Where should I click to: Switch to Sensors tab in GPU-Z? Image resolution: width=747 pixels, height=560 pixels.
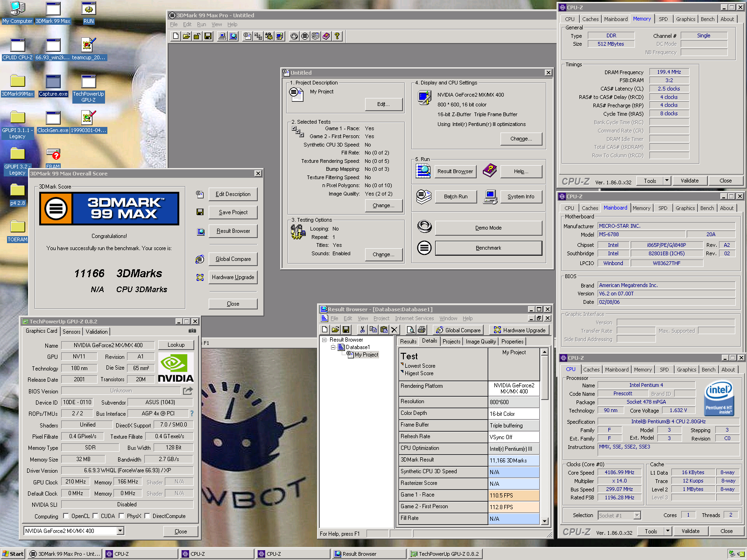71,332
